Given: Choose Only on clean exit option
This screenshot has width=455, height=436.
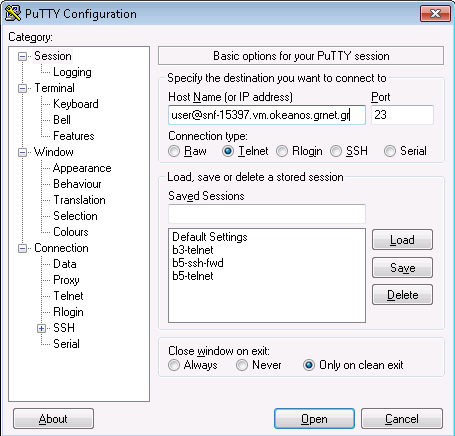Looking at the screenshot, I should click(x=353, y=365).
